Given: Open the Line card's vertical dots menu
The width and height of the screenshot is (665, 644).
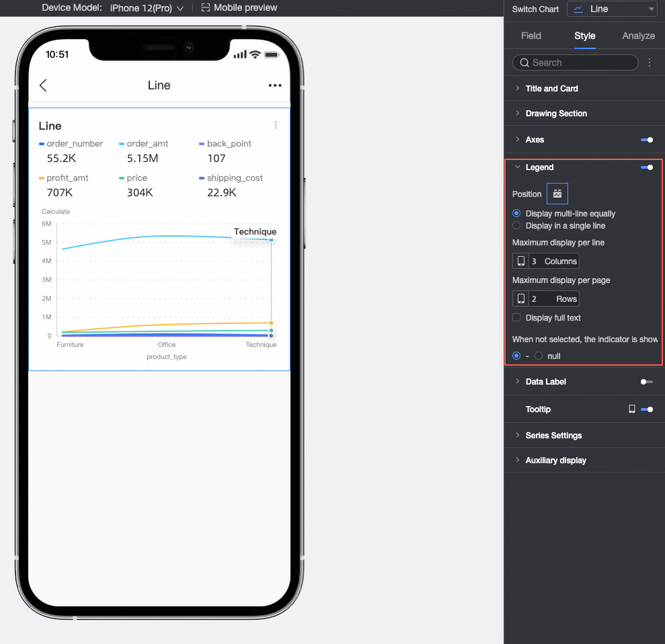Looking at the screenshot, I should pos(276,125).
